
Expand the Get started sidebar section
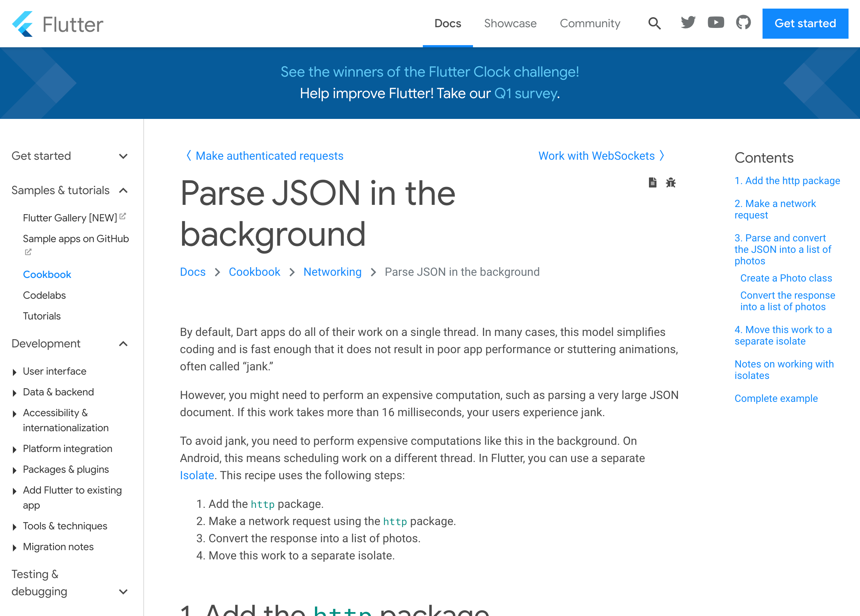pyautogui.click(x=123, y=156)
